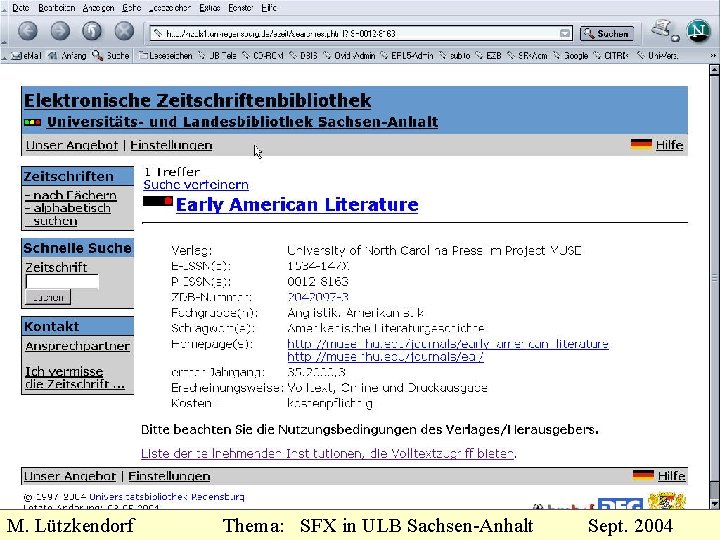Click the Print icon in toolbar
The height and width of the screenshot is (540, 720).
click(x=664, y=30)
